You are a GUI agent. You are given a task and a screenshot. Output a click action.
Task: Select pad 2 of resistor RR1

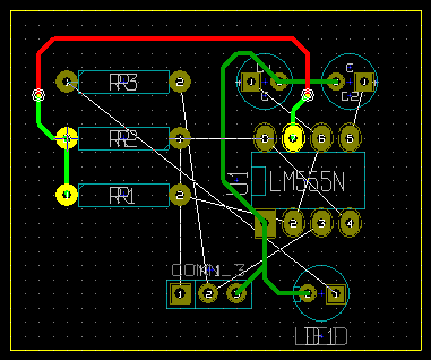coord(180,195)
